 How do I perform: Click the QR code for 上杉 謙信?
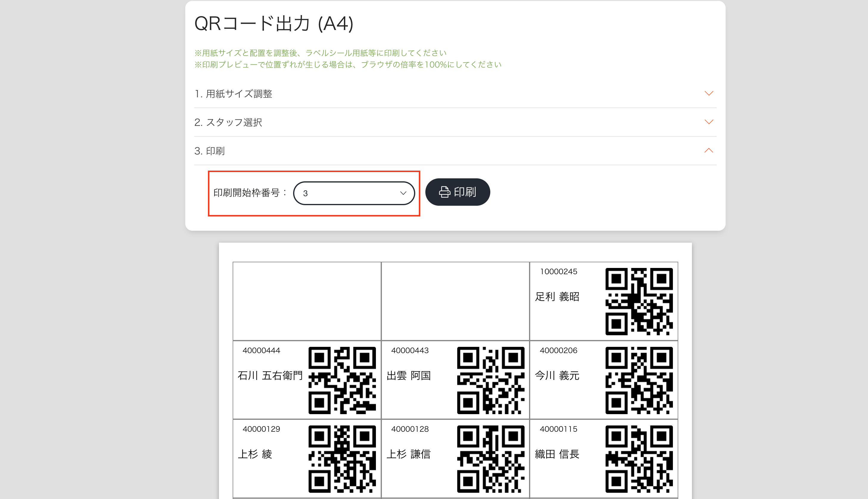pos(491,459)
